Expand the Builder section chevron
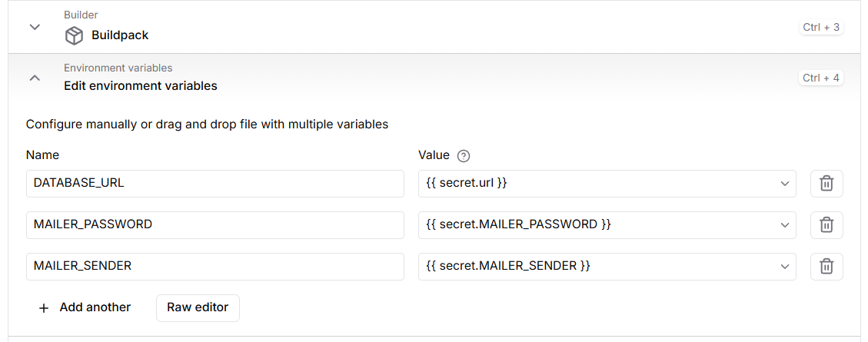868x342 pixels. tap(35, 28)
